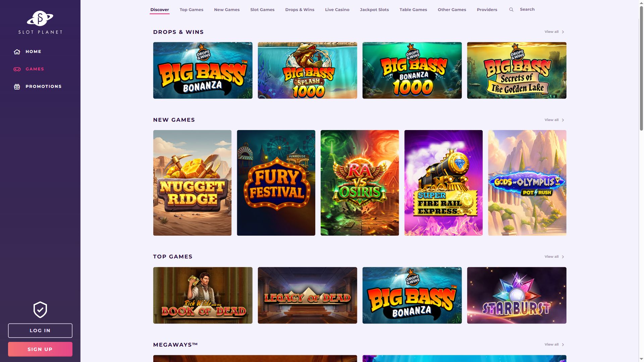The height and width of the screenshot is (362, 644).
Task: Click the GAMES sidebar label
Action: pyautogui.click(x=35, y=69)
